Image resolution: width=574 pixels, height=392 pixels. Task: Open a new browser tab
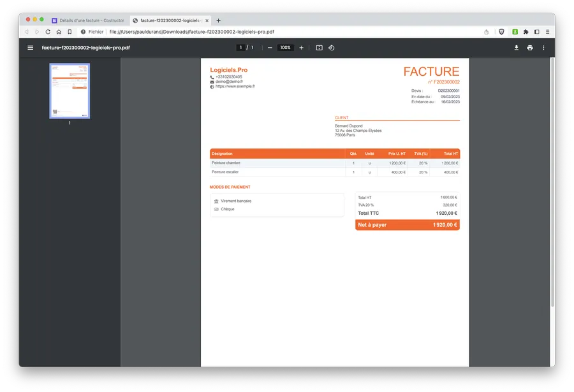pos(218,20)
